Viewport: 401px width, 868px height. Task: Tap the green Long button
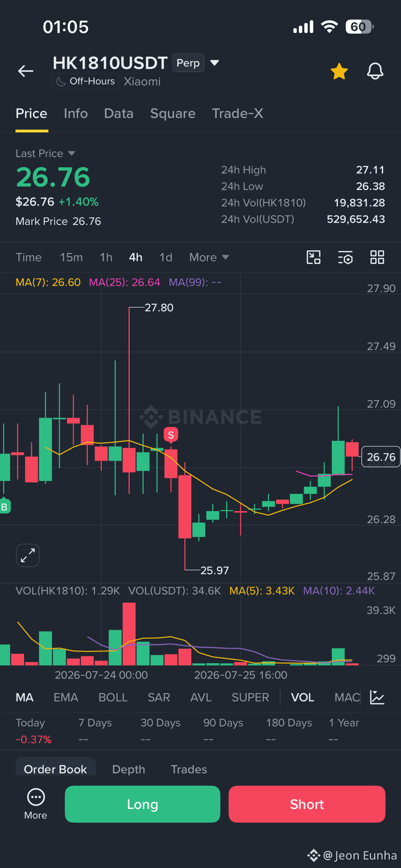(142, 804)
